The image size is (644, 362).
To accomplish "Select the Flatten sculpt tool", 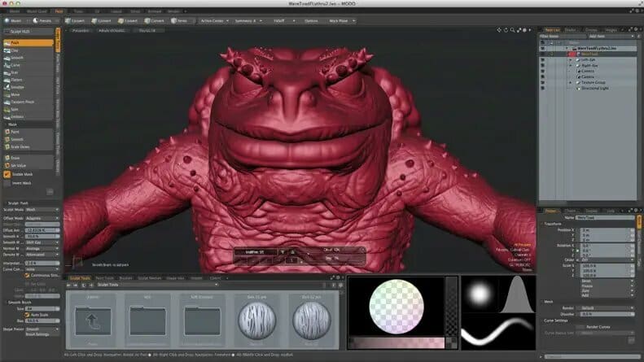I will [28, 80].
